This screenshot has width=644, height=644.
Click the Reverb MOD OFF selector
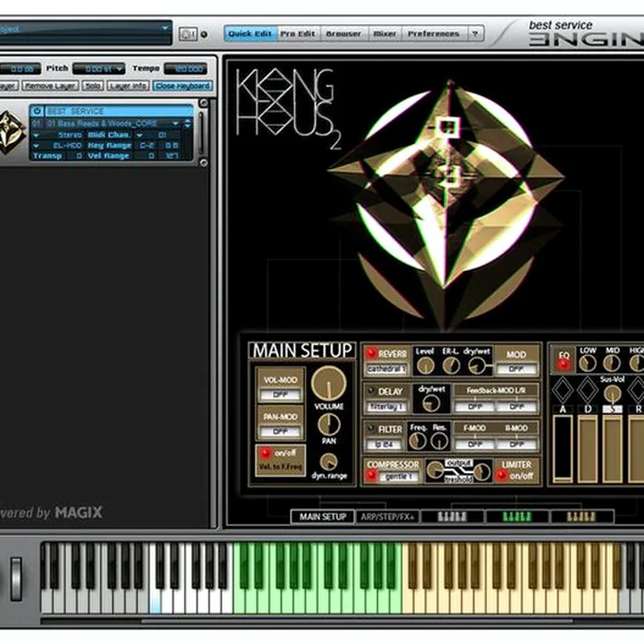tap(516, 369)
